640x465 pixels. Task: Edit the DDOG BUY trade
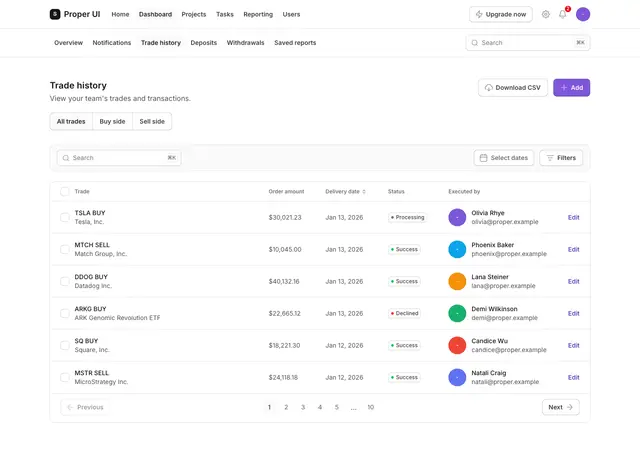pyautogui.click(x=573, y=281)
